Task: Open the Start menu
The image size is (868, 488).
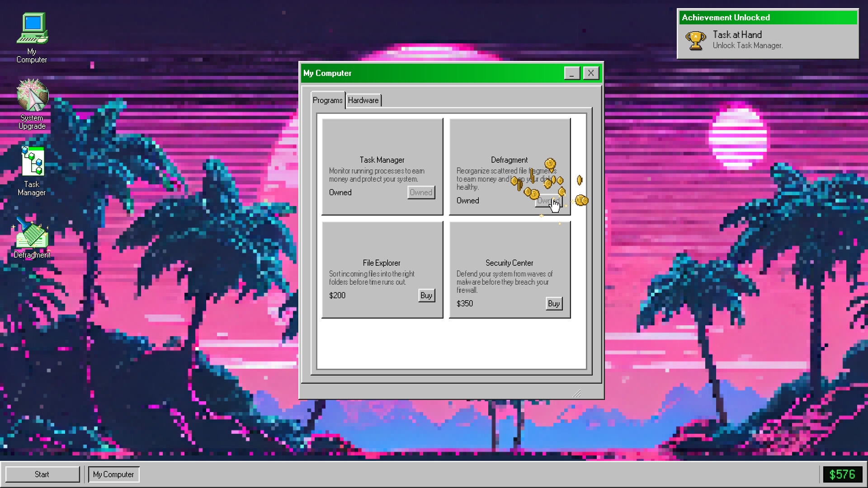Action: coord(42,474)
